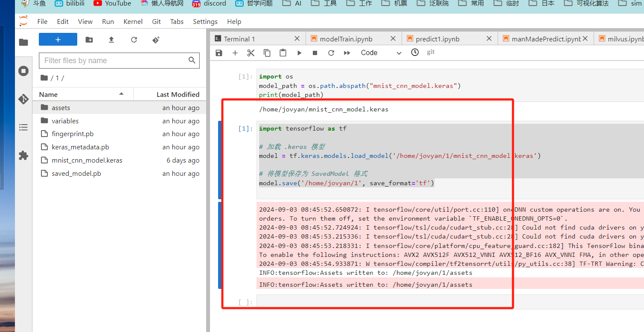Open the YouTube bookmark

[x=113, y=3]
